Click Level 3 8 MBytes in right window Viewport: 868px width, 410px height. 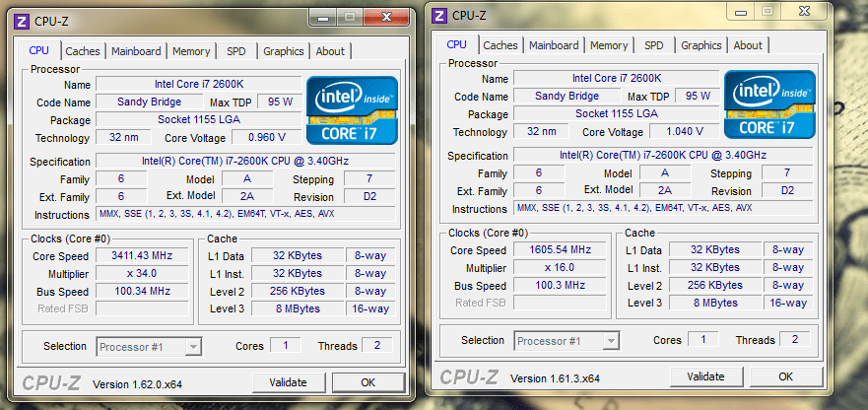click(x=715, y=303)
